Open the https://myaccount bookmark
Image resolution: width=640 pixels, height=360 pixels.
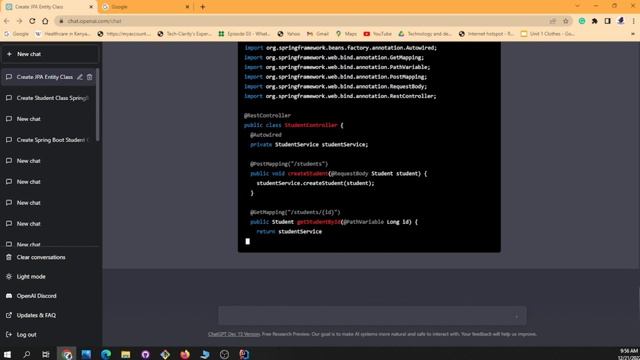(124, 34)
